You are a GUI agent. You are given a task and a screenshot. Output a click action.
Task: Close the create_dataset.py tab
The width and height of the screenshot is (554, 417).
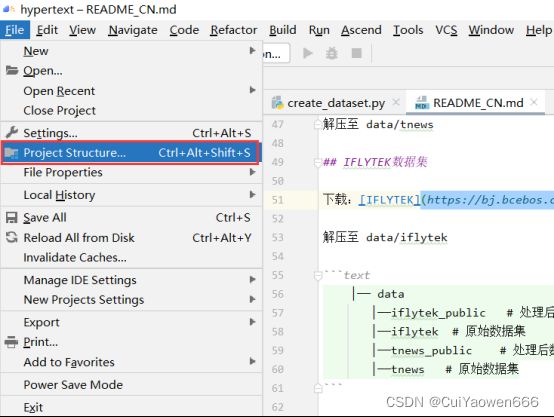click(x=396, y=102)
